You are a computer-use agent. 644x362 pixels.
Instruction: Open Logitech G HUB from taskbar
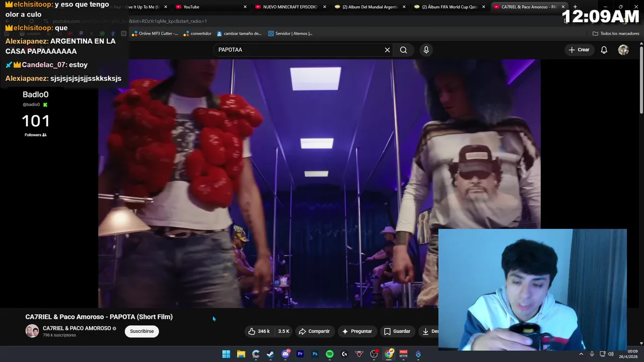click(x=344, y=354)
